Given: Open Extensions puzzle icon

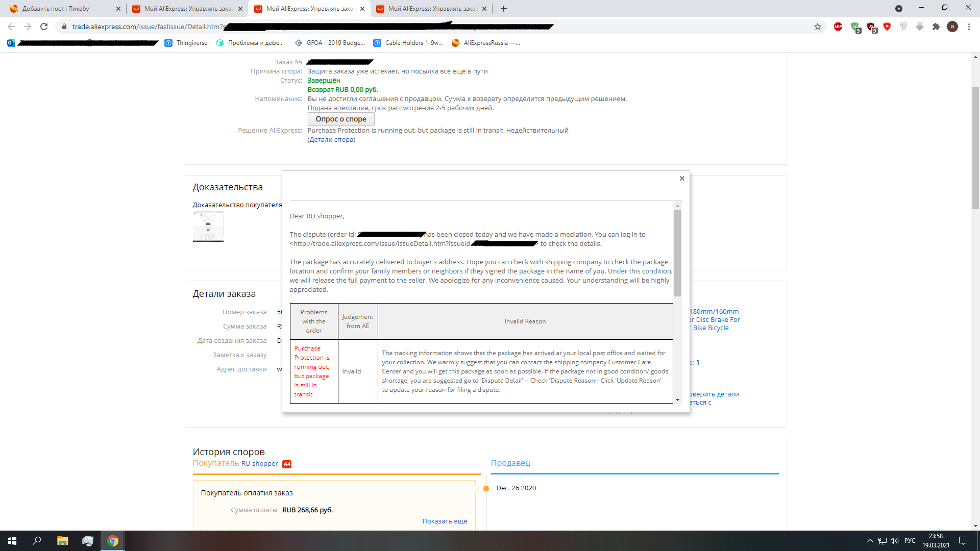Looking at the screenshot, I should [x=936, y=27].
